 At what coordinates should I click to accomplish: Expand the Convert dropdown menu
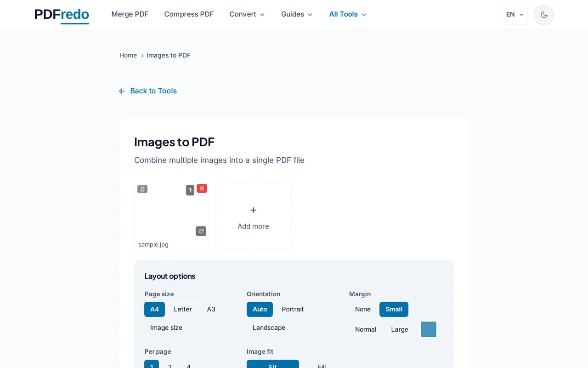point(247,14)
